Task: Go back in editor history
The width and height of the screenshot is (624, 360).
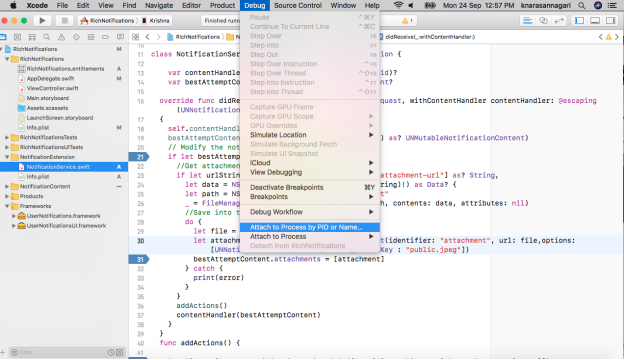Action: click(148, 37)
